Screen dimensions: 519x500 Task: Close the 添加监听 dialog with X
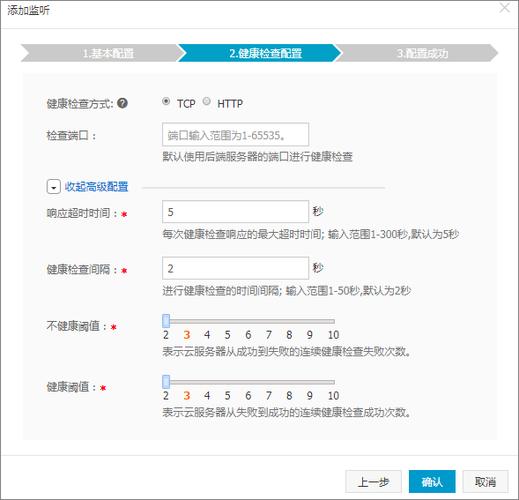coord(505,7)
